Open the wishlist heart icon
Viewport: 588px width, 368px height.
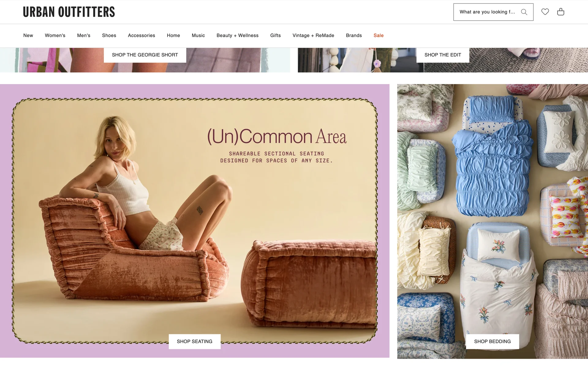point(545,12)
